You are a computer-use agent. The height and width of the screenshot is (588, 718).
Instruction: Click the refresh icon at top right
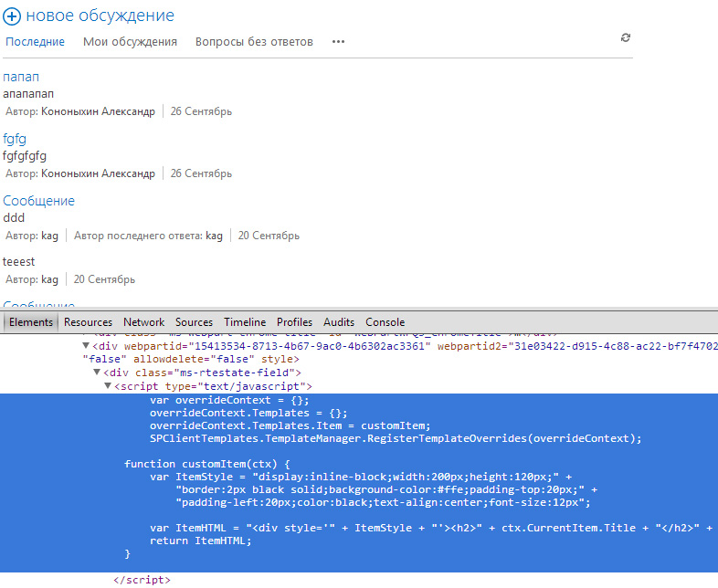pyautogui.click(x=626, y=37)
